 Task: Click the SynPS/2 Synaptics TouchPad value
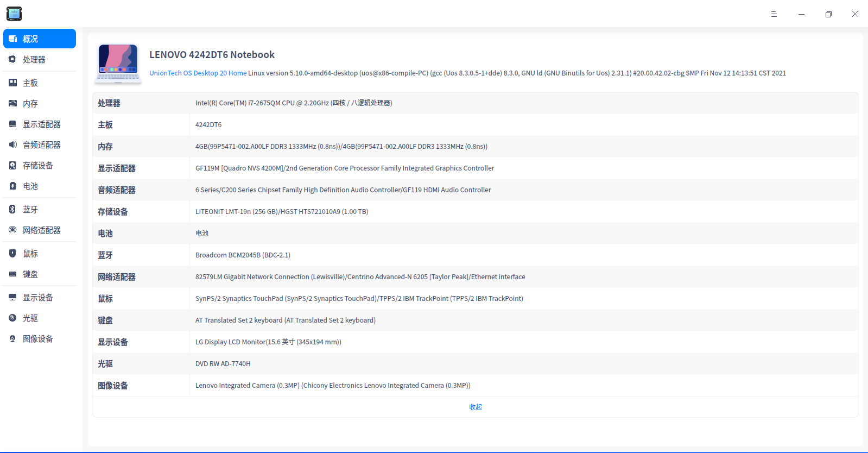click(359, 298)
